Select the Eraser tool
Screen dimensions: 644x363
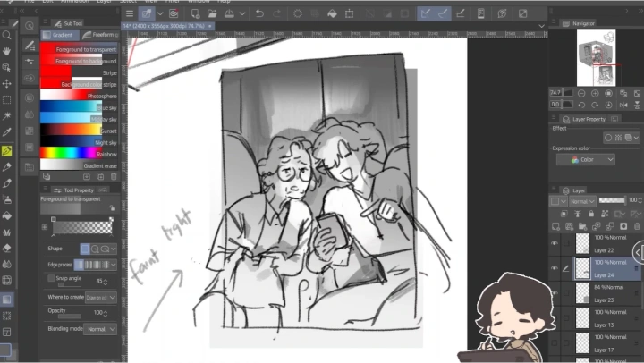pyautogui.click(x=6, y=248)
